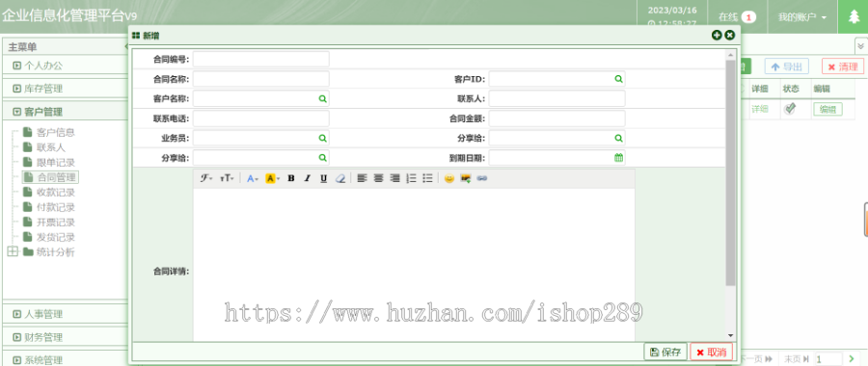The height and width of the screenshot is (366, 868).
Task: Open 开票记录 in the sidebar tree
Action: 55,222
